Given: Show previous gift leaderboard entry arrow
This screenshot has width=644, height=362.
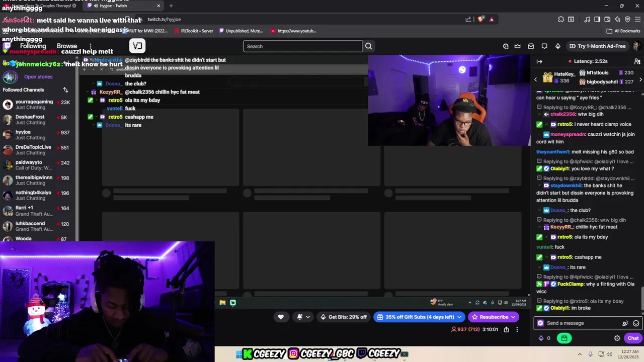Looking at the screenshot, I should pyautogui.click(x=535, y=79).
